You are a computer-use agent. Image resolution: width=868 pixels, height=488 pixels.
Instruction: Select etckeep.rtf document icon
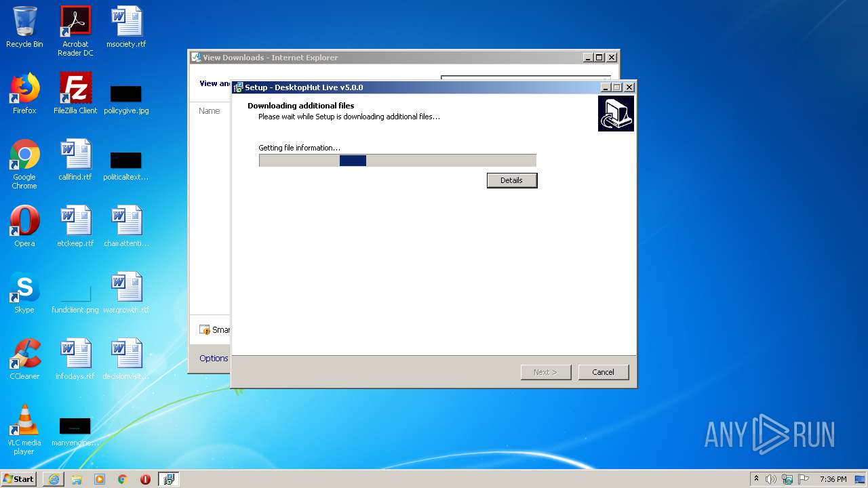(x=75, y=226)
